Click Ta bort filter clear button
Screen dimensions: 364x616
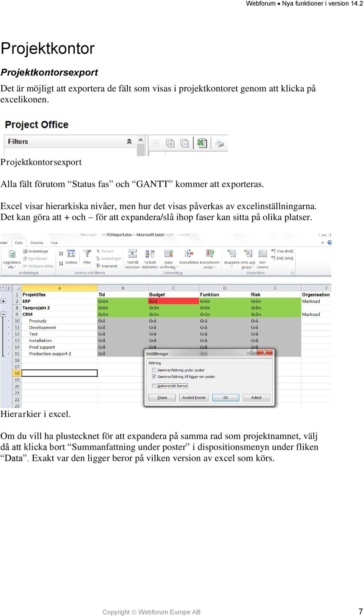coord(105,251)
